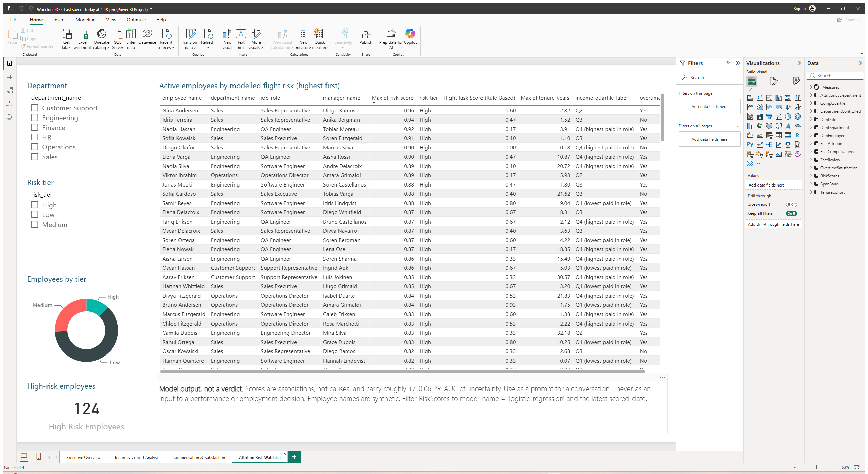Screen dimensions: 868x474
Task: Open the Modeling ribbon tab
Action: click(x=86, y=20)
